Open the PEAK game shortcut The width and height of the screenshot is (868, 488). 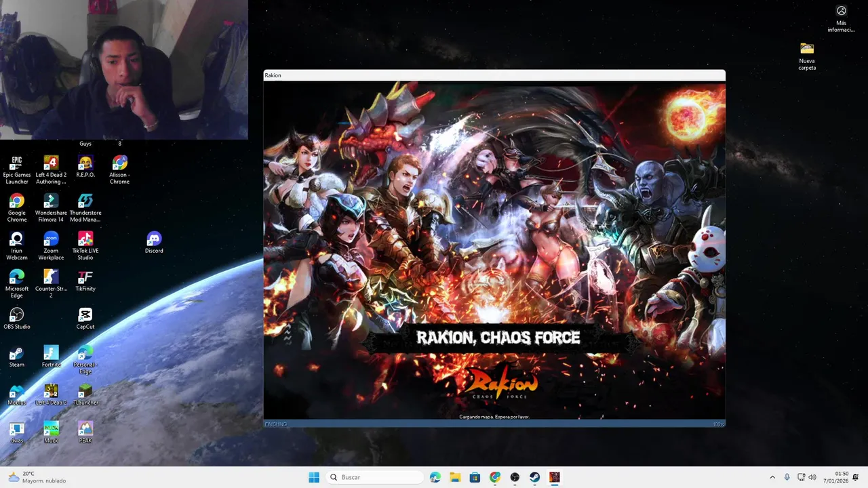click(85, 432)
